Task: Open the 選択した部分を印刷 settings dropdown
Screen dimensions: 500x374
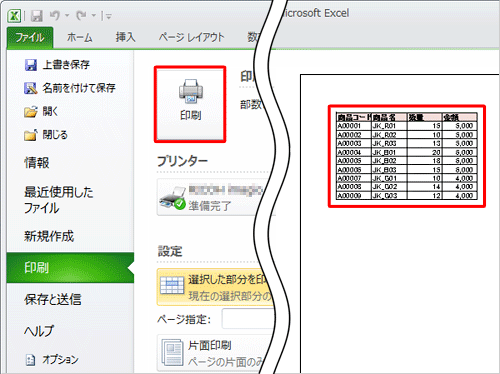Action: (216, 287)
